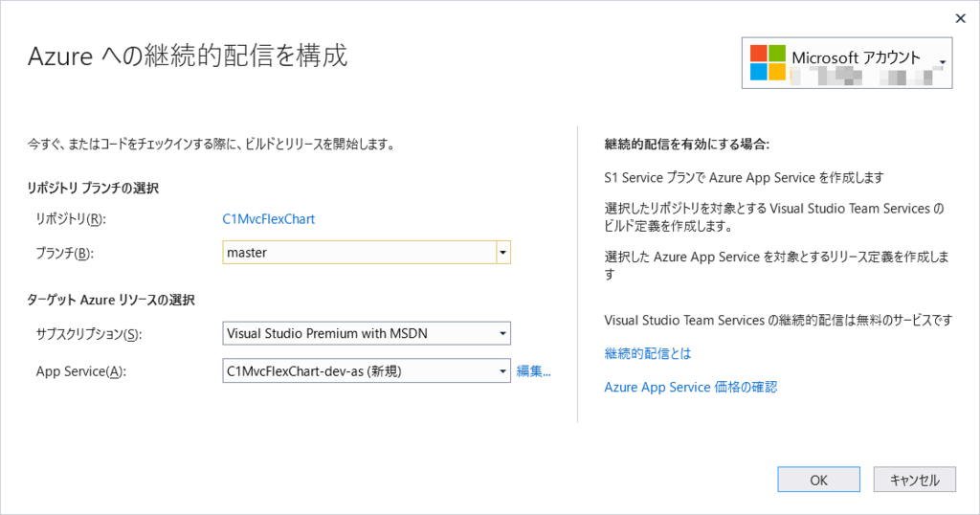The height and width of the screenshot is (515, 980).
Task: Open the Visual Studio Premium with MSDN dropdown
Action: pyautogui.click(x=367, y=333)
